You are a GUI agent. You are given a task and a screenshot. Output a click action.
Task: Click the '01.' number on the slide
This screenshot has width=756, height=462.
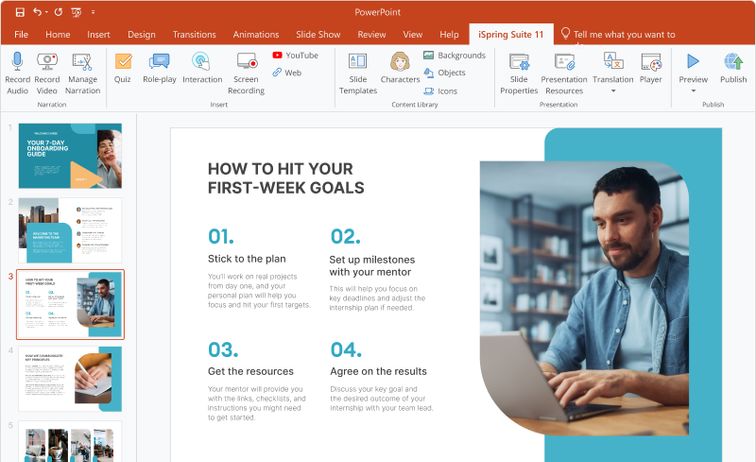pyautogui.click(x=221, y=236)
